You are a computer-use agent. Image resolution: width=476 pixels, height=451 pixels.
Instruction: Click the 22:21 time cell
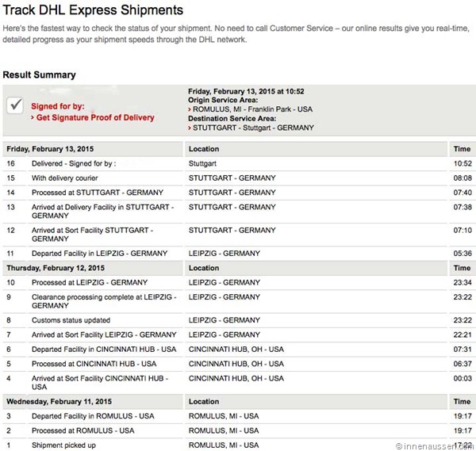(x=463, y=334)
